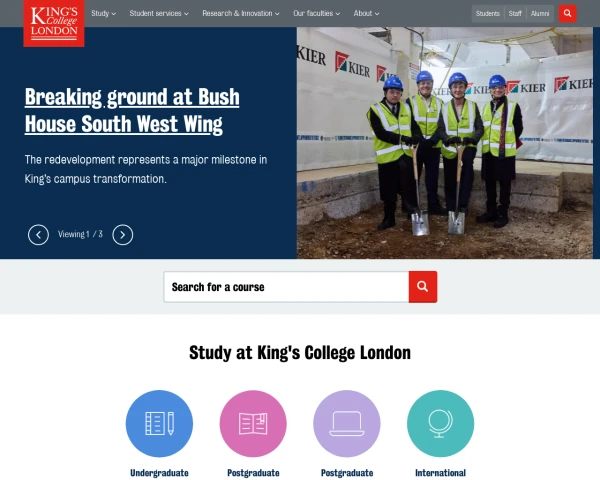Image resolution: width=600 pixels, height=480 pixels.
Task: Expand the Our faculties menu
Action: pyautogui.click(x=316, y=13)
